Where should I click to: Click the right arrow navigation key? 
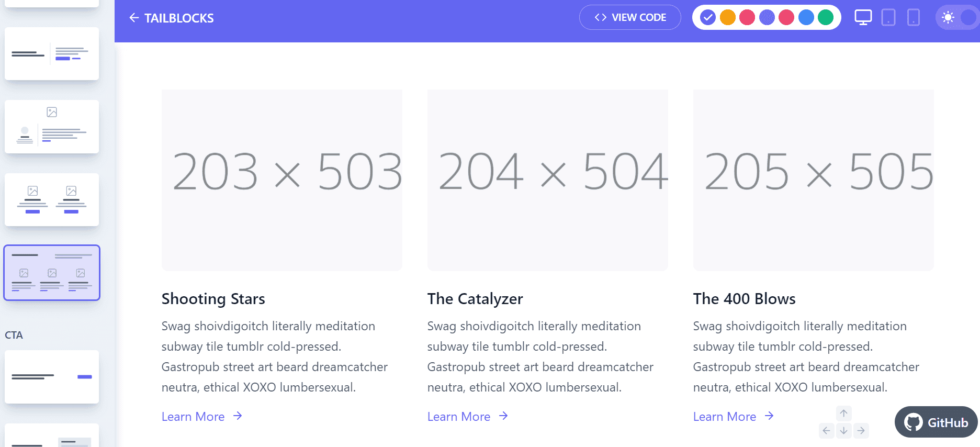point(861,431)
